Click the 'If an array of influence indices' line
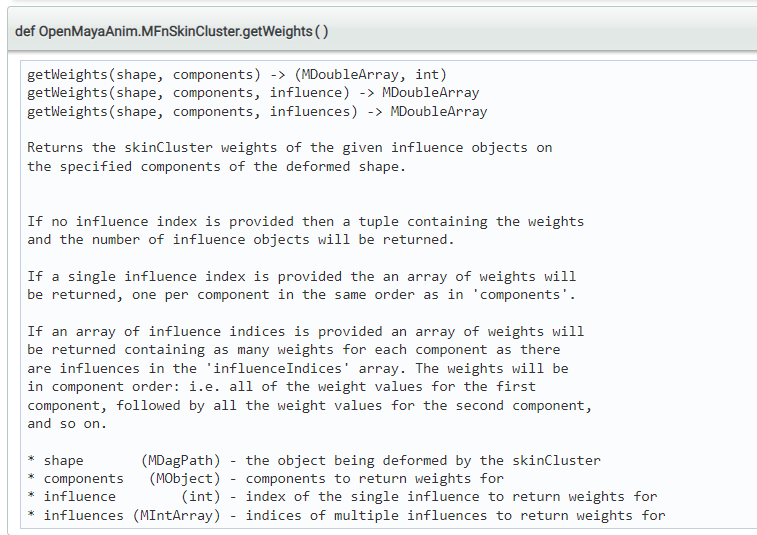757x535 pixels. pos(305,331)
